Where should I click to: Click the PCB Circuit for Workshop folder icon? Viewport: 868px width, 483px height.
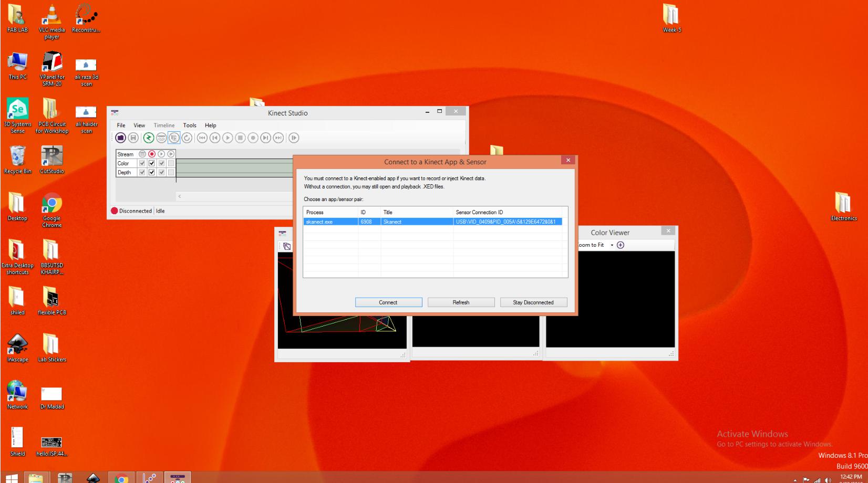pyautogui.click(x=51, y=116)
